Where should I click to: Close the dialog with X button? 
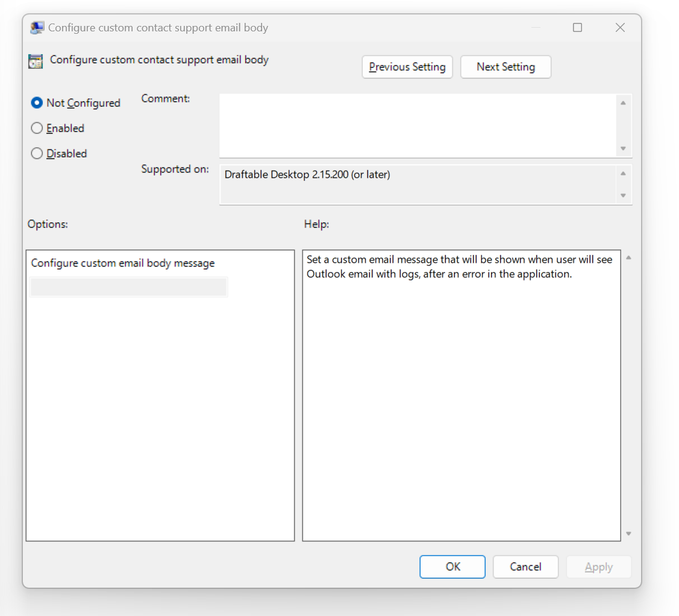coord(620,28)
